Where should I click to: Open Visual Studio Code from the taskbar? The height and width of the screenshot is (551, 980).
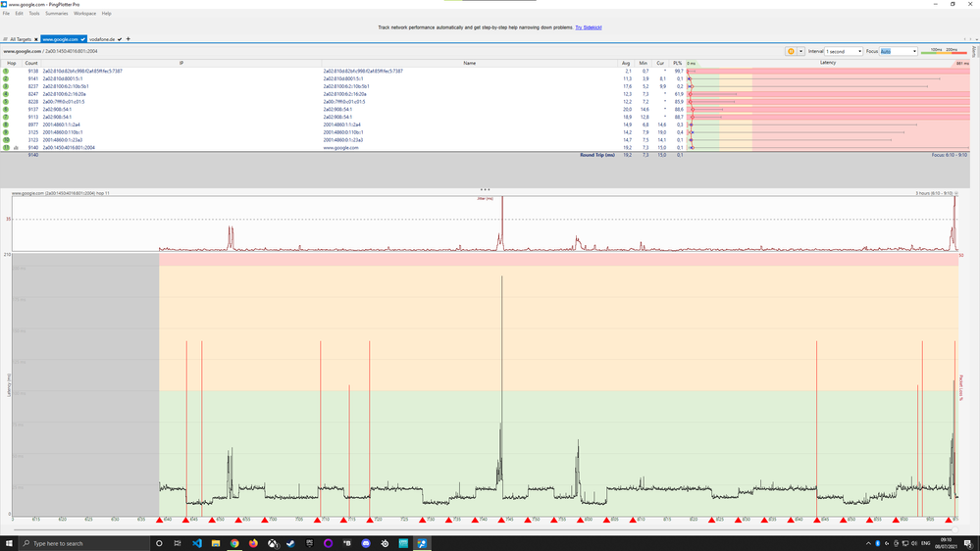[x=196, y=542]
